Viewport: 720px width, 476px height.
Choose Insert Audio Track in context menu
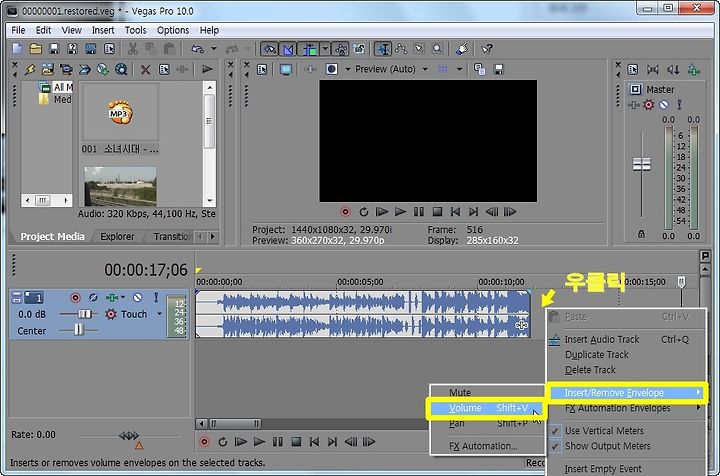(627, 340)
